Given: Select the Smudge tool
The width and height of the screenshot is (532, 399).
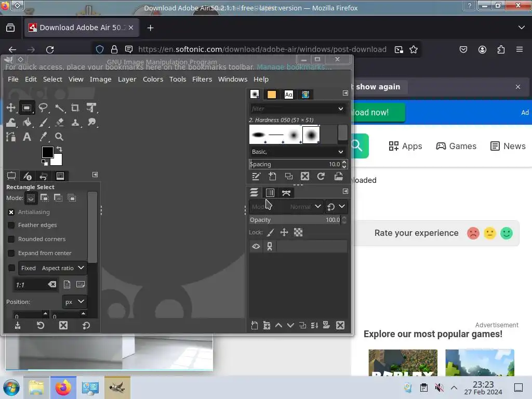Looking at the screenshot, I should point(91,123).
